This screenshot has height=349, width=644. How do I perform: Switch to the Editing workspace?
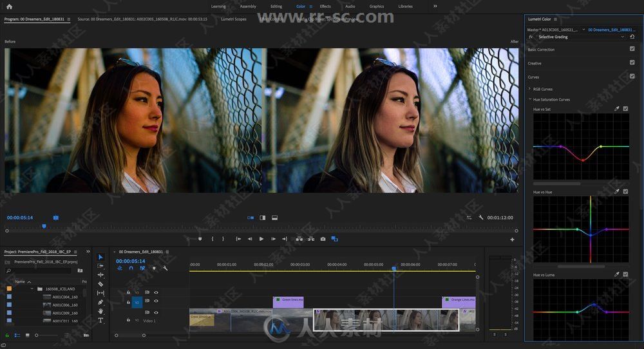[276, 6]
